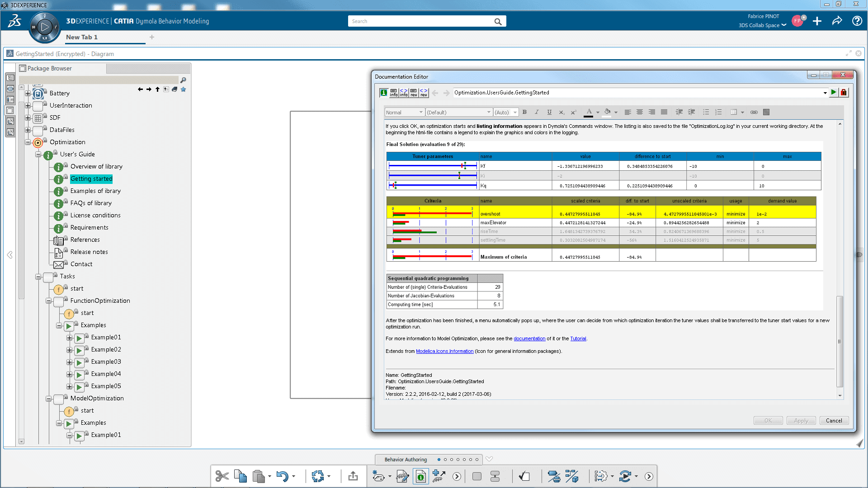Toggle bold formatting in Documentation Editor
868x488 pixels.
point(524,113)
